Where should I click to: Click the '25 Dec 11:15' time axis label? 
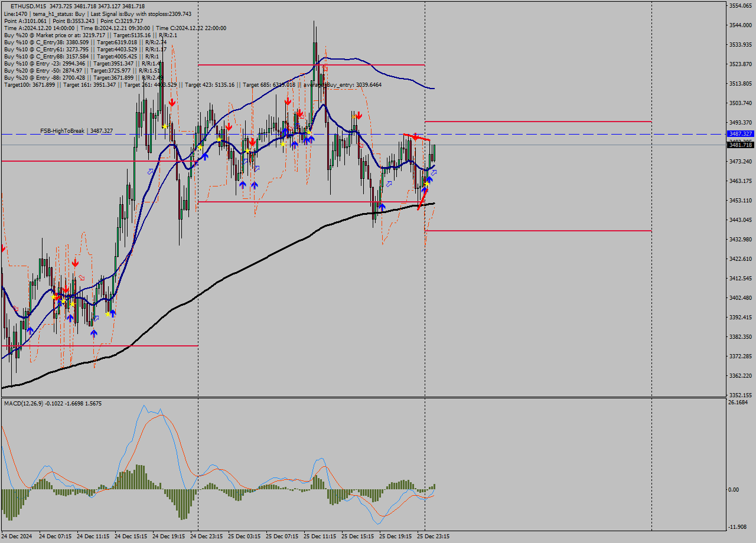pyautogui.click(x=320, y=537)
